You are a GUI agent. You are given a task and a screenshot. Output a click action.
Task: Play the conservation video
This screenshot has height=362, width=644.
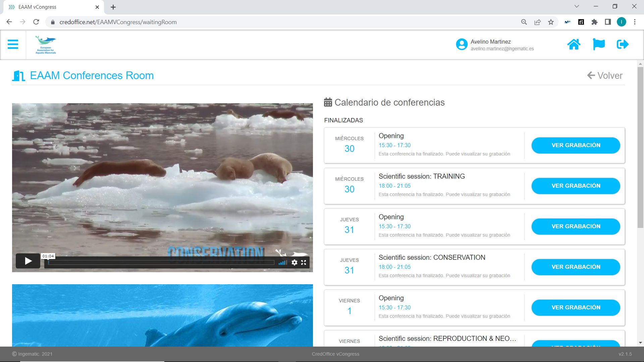pos(28,261)
